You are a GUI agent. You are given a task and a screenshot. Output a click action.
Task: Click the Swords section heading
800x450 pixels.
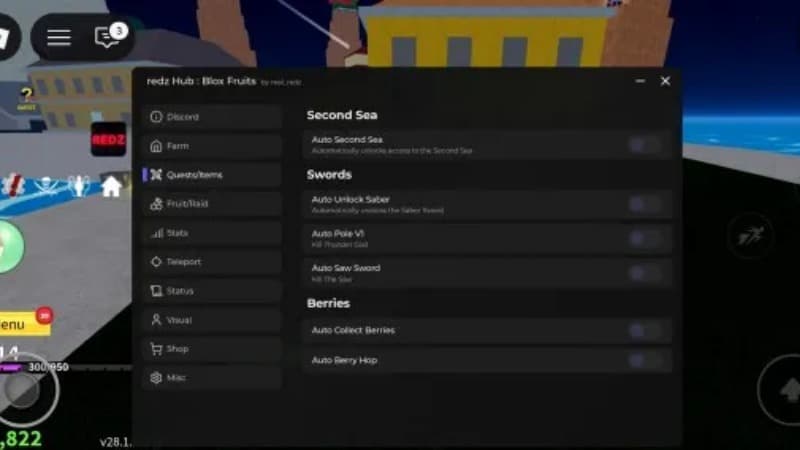[329, 174]
